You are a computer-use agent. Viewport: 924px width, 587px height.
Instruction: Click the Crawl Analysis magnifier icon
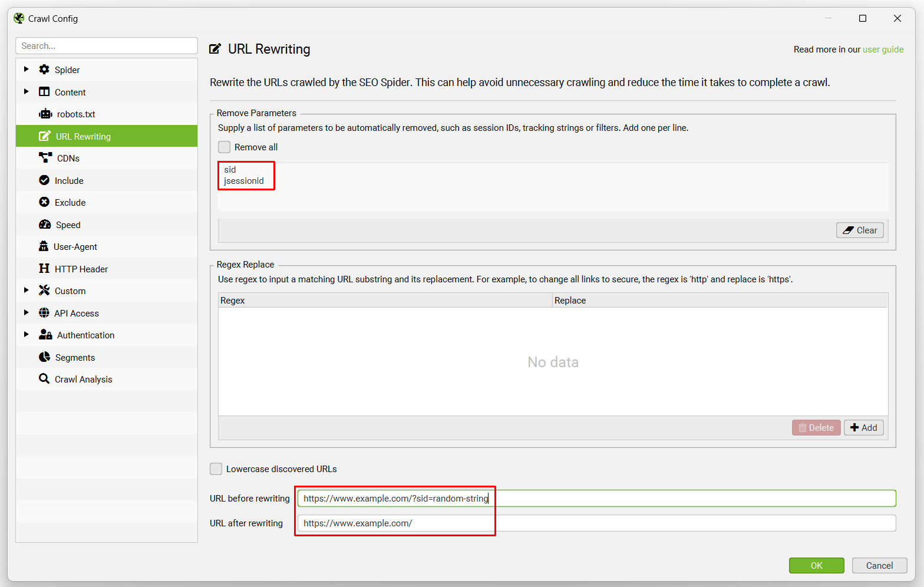tap(44, 379)
